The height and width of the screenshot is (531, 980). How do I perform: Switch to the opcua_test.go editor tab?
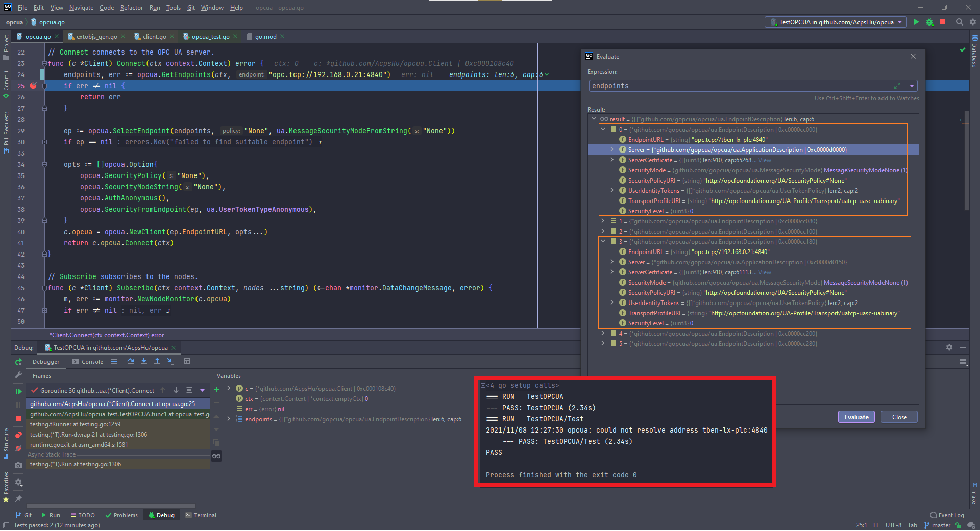click(210, 37)
